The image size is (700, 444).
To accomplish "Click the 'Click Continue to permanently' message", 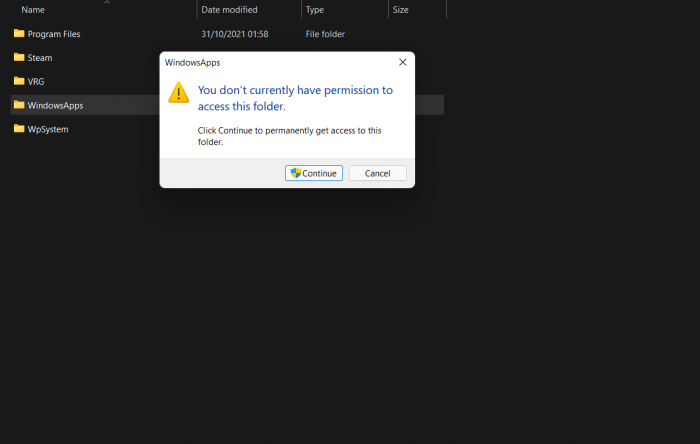I will tap(289, 136).
